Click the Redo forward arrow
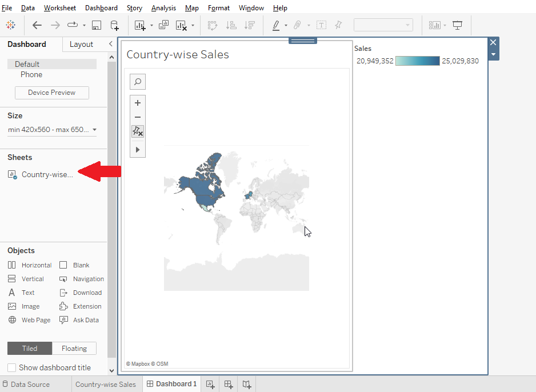This screenshot has height=392, width=536. (x=55, y=25)
